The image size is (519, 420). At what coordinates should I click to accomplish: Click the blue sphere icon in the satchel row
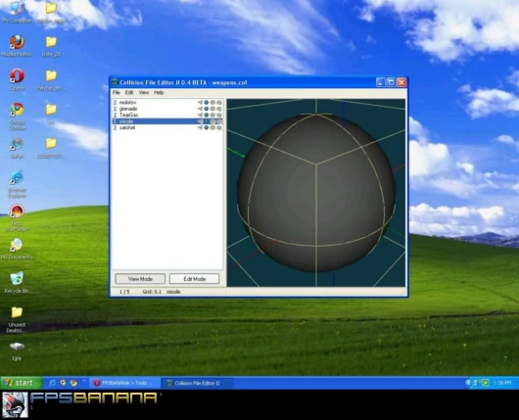(207, 127)
